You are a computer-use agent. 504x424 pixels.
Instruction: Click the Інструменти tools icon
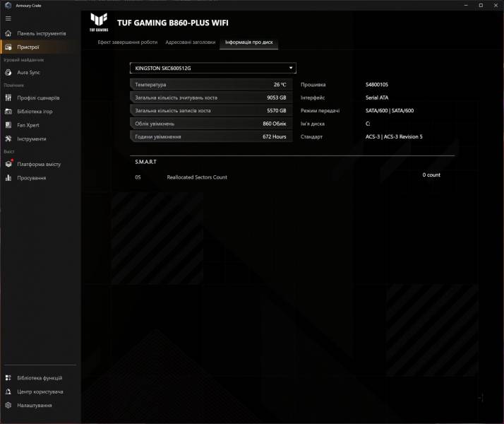pyautogui.click(x=8, y=139)
